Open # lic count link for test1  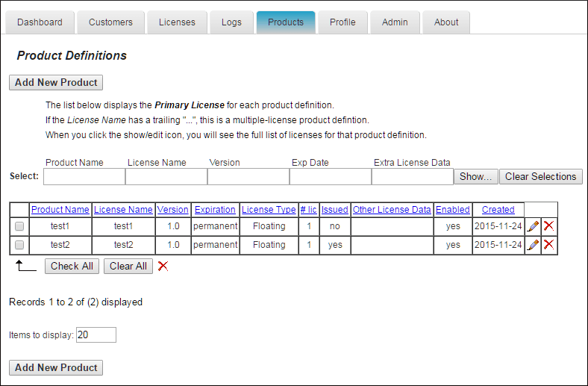[x=309, y=225]
